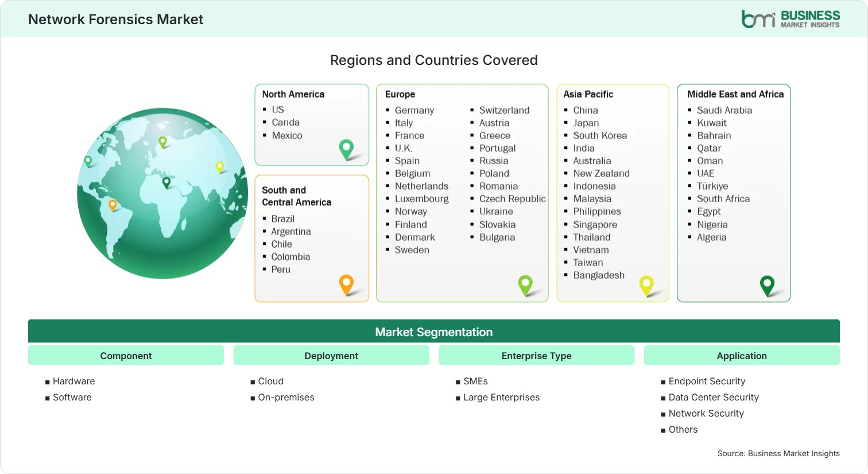Click Germany in the Europe list
Screen dimensions: 868x474
coord(414,110)
